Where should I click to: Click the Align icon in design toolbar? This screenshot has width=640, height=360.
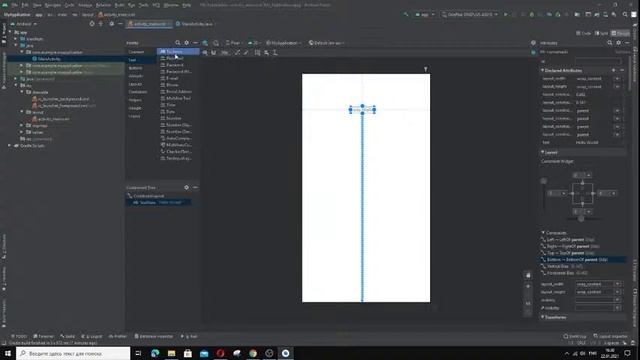pyautogui.click(x=266, y=53)
